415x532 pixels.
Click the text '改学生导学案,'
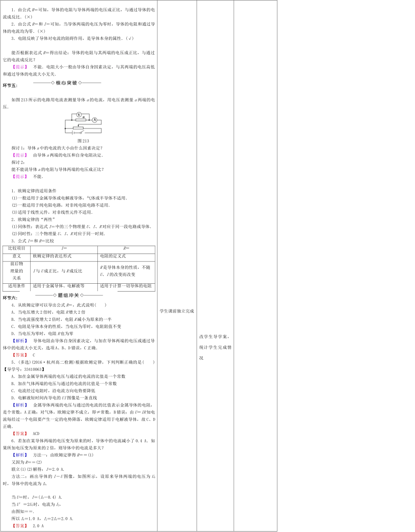click(214, 337)
